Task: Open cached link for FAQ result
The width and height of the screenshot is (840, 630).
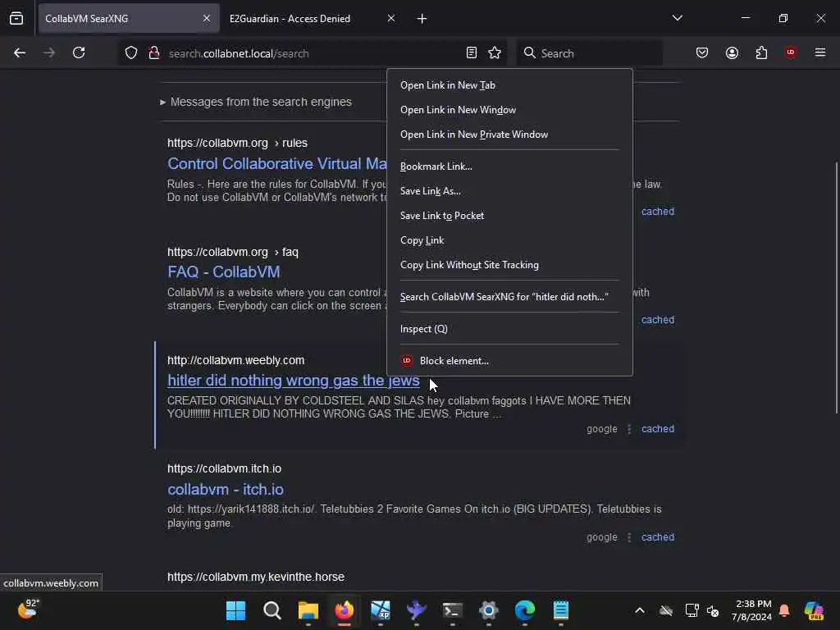Action: [x=658, y=320]
